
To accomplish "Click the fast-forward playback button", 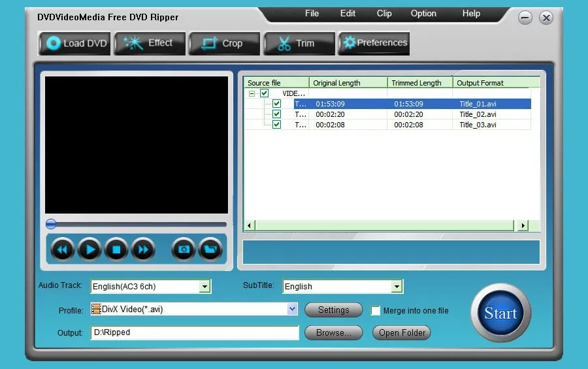I will click(143, 249).
